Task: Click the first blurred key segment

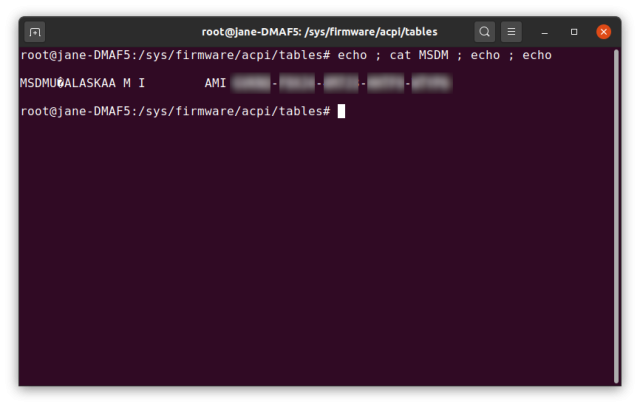Action: 251,83
